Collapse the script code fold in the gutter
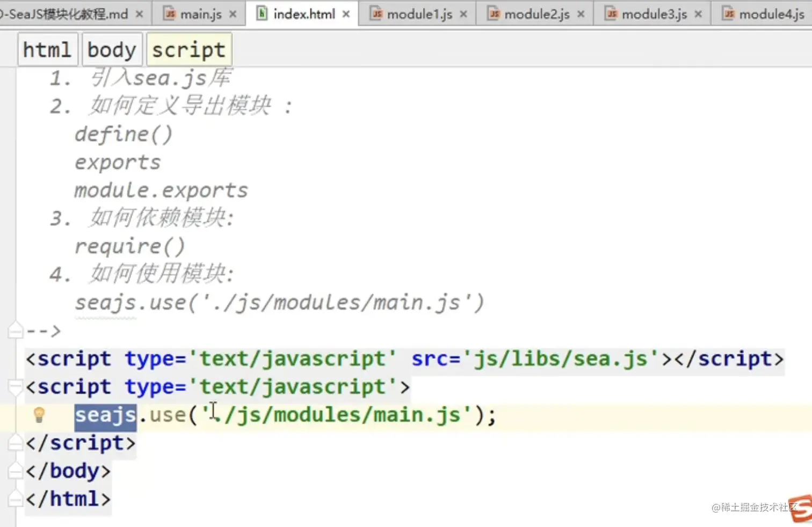This screenshot has width=812, height=527. click(x=15, y=385)
